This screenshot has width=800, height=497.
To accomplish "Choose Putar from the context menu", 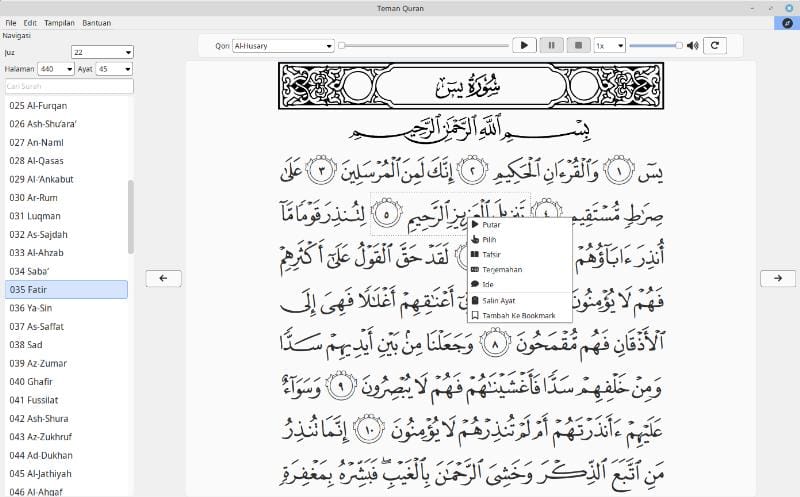I will click(520, 225).
